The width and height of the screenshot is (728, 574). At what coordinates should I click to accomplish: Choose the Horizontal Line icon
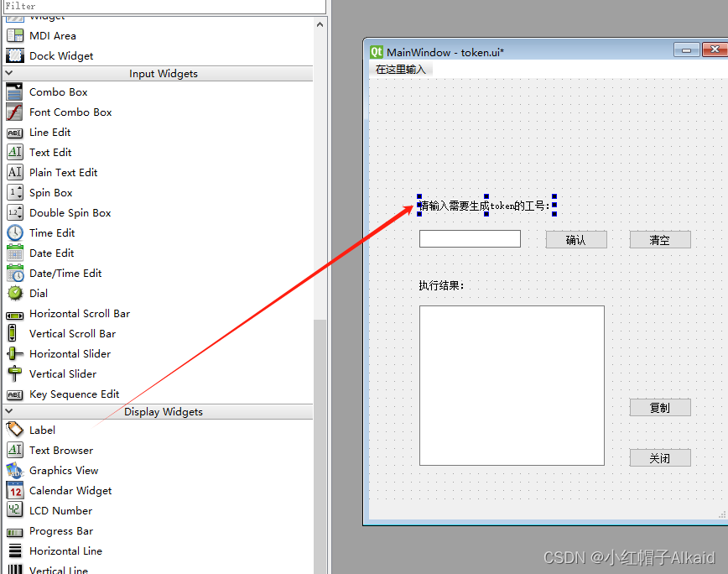click(x=15, y=551)
